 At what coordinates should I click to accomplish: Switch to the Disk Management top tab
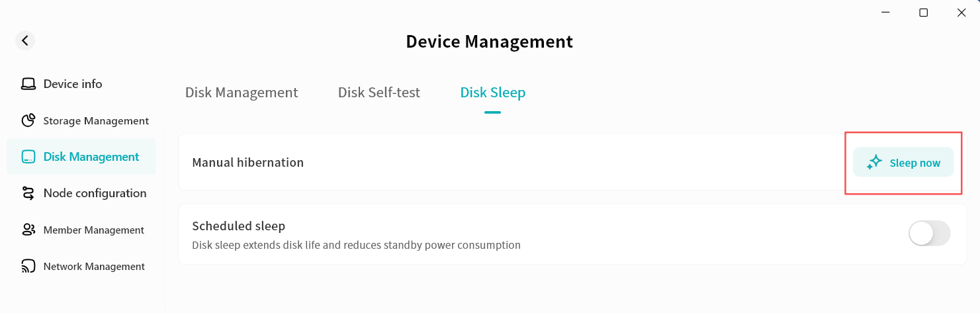[242, 93]
